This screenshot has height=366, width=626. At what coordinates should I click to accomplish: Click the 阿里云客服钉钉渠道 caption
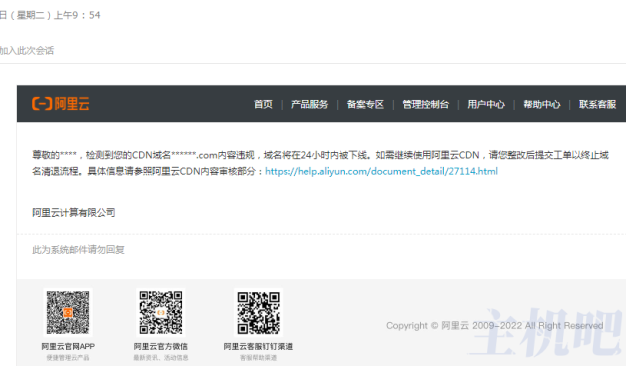click(x=258, y=346)
